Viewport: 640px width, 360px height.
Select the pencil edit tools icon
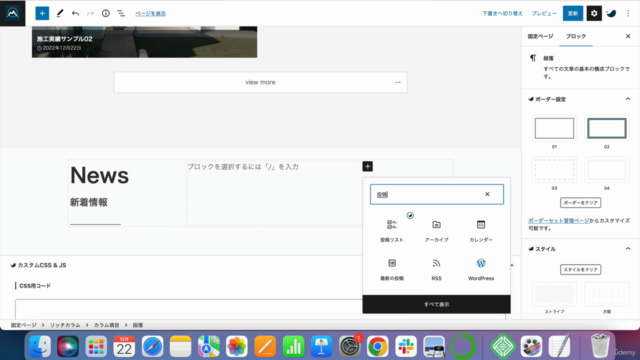(x=60, y=13)
